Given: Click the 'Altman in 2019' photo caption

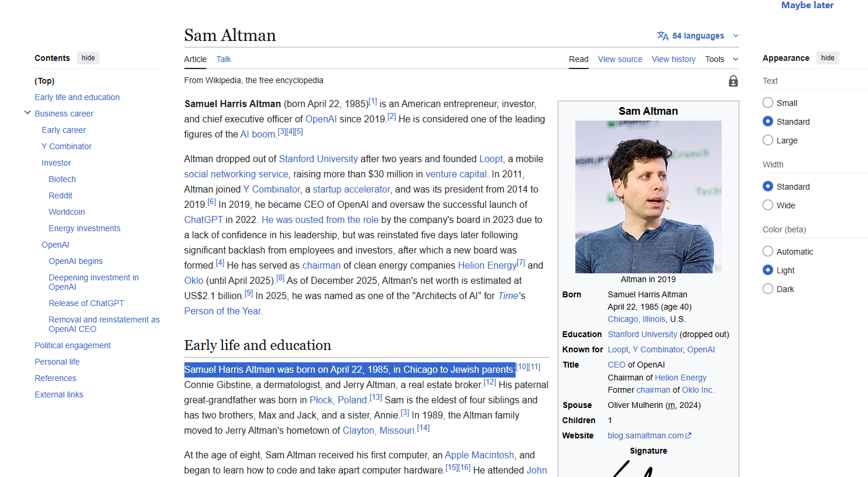Looking at the screenshot, I should click(x=648, y=279).
